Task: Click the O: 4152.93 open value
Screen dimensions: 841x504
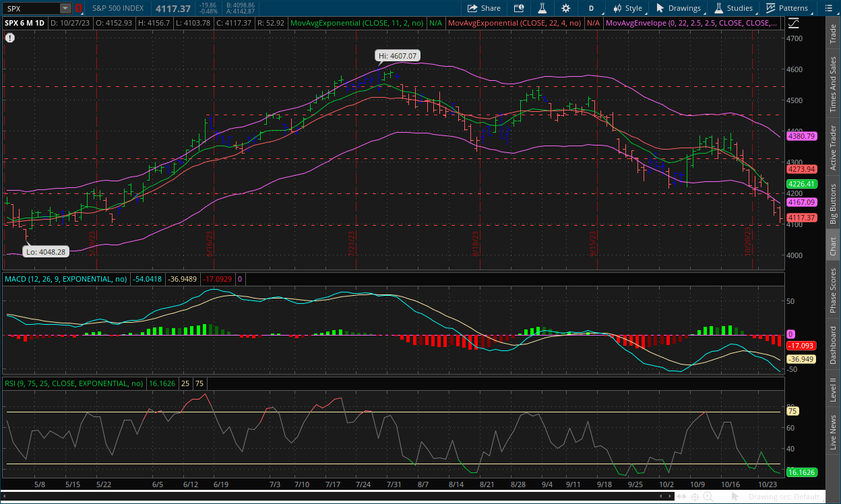Action: (x=114, y=23)
